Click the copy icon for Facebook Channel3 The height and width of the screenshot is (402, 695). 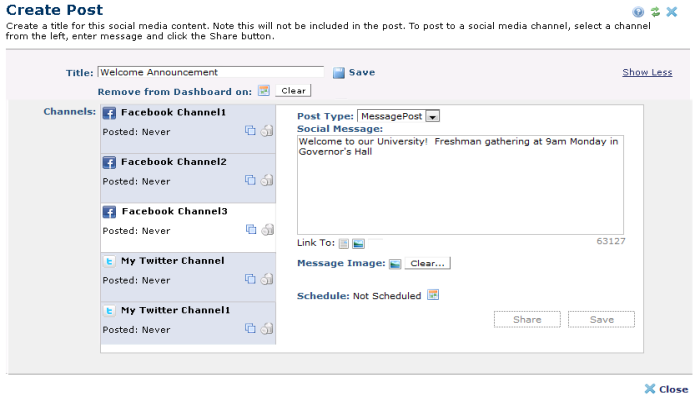coord(251,230)
